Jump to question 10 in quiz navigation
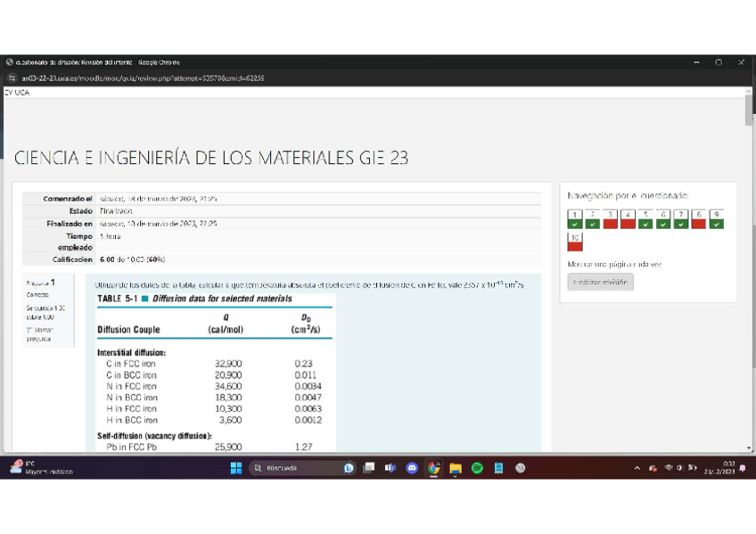 [x=575, y=242]
